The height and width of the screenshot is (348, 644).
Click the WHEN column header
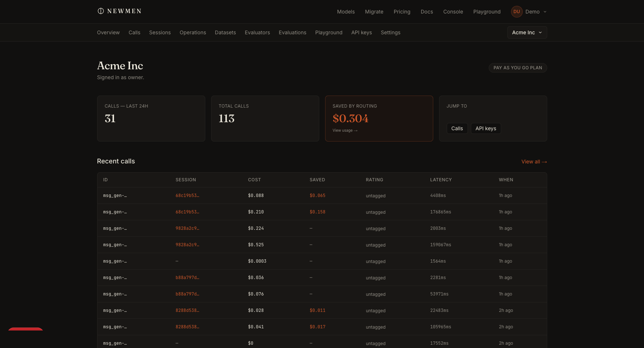pyautogui.click(x=506, y=180)
